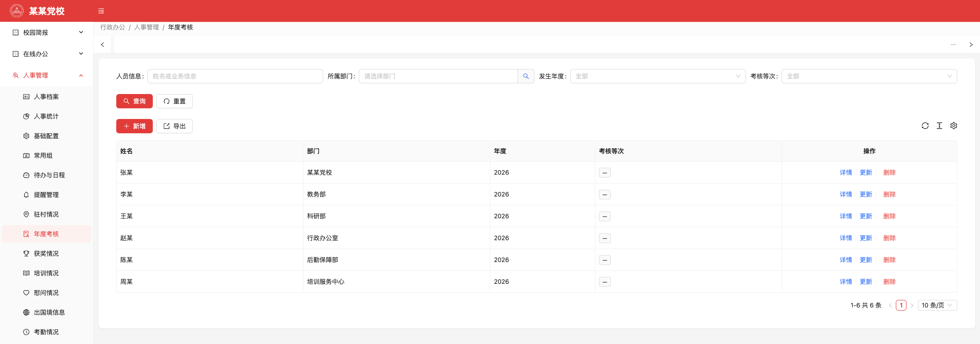Focus the 人员信息 input field
Image resolution: width=980 pixels, height=344 pixels.
235,76
